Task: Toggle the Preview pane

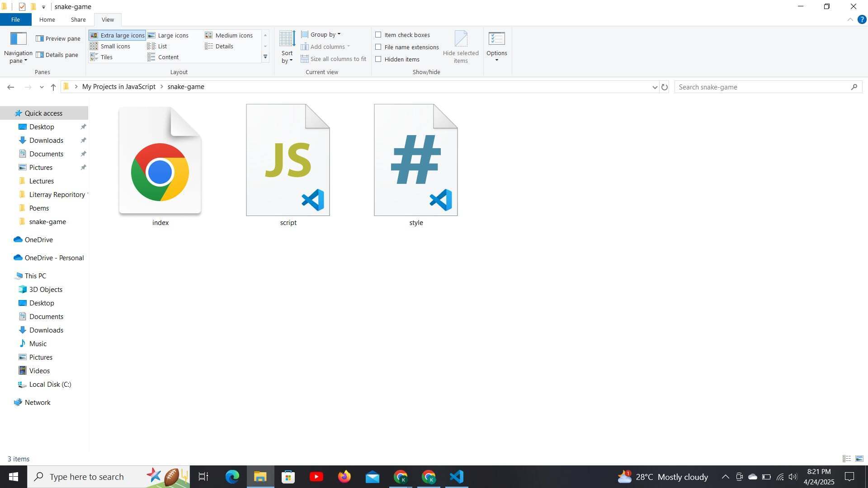Action: click(x=58, y=38)
